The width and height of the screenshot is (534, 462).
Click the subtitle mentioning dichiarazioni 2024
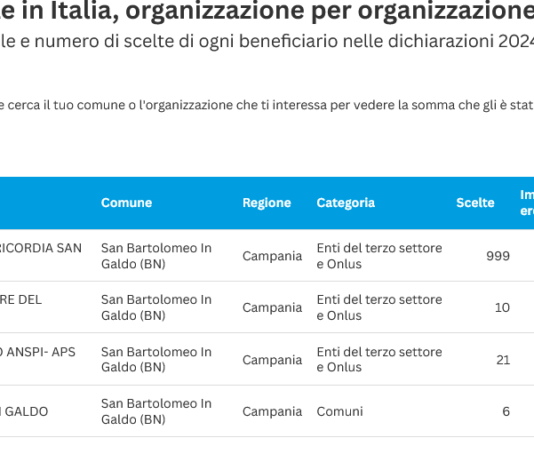[267, 42]
